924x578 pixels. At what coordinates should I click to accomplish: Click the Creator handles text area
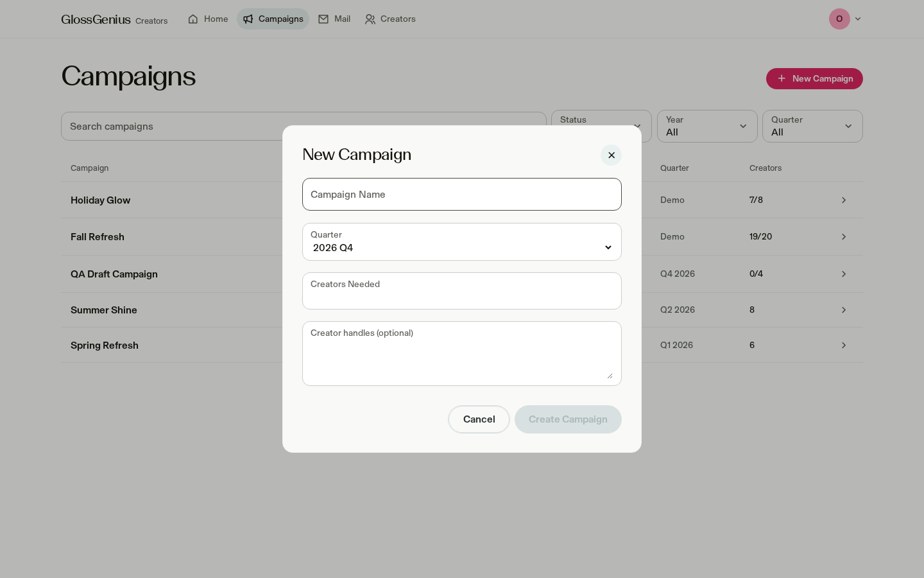(462, 353)
